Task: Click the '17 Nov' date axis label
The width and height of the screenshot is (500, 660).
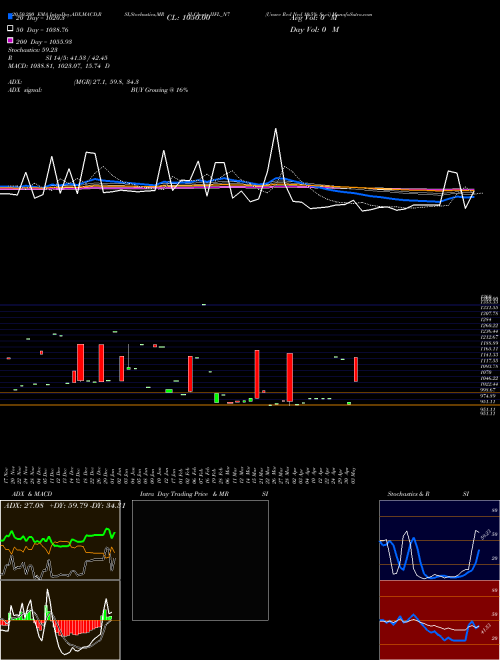Action: point(8,476)
